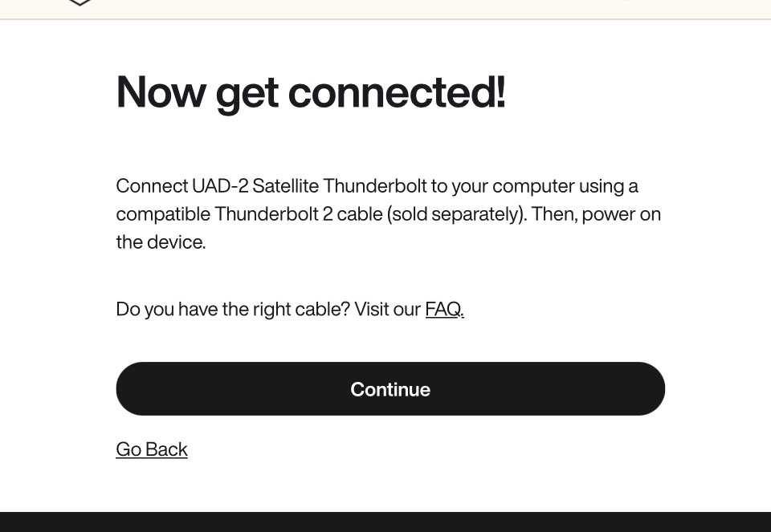Click the word "compatible" in the instructions

[162, 214]
